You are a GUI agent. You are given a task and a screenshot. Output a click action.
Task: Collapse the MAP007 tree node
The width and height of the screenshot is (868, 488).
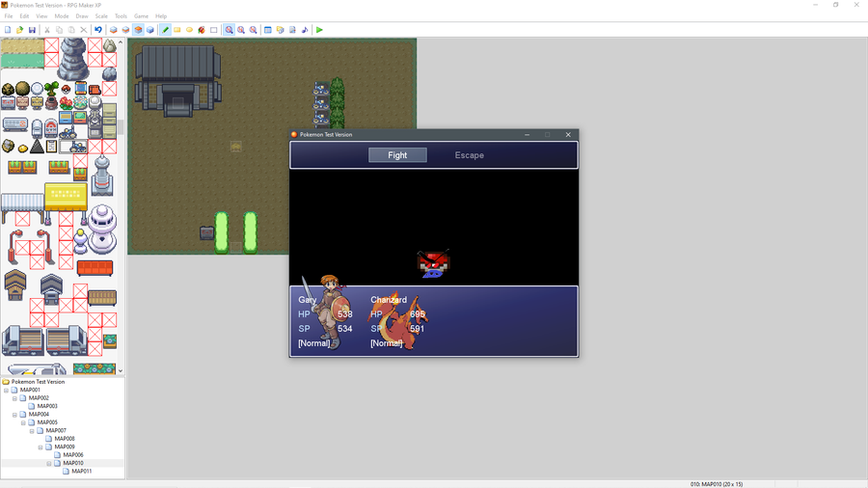click(32, 431)
